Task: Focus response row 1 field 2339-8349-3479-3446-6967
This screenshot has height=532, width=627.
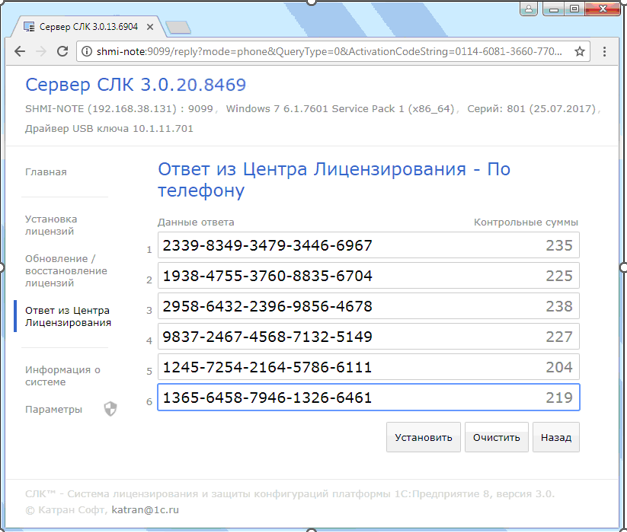Action: tap(368, 245)
